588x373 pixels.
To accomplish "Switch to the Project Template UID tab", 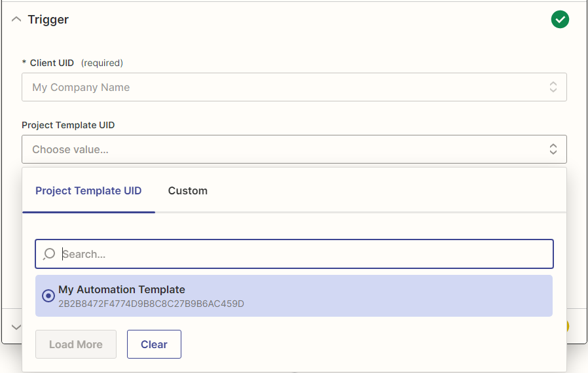I will point(88,191).
